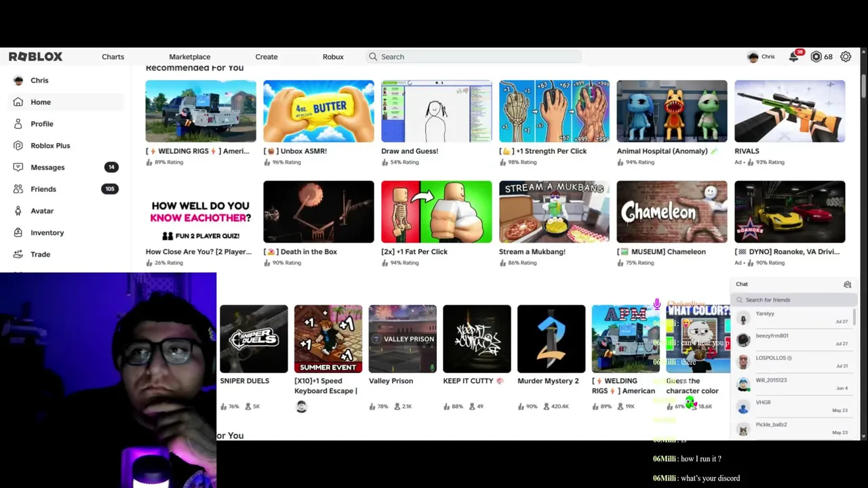This screenshot has width=868, height=488.
Task: Open Trade in the sidebar
Action: click(x=66, y=254)
